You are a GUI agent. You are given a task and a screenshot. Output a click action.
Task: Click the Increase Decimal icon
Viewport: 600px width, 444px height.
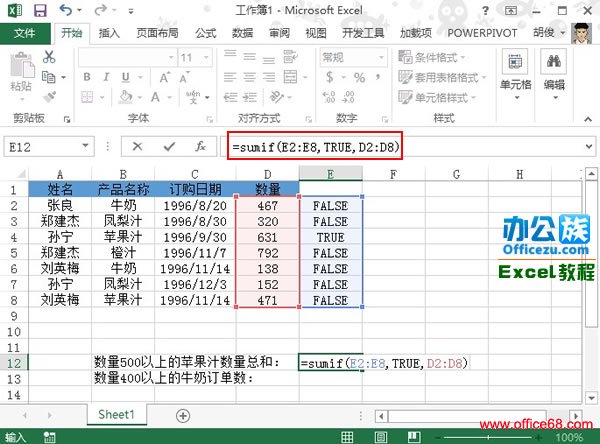pyautogui.click(x=329, y=97)
